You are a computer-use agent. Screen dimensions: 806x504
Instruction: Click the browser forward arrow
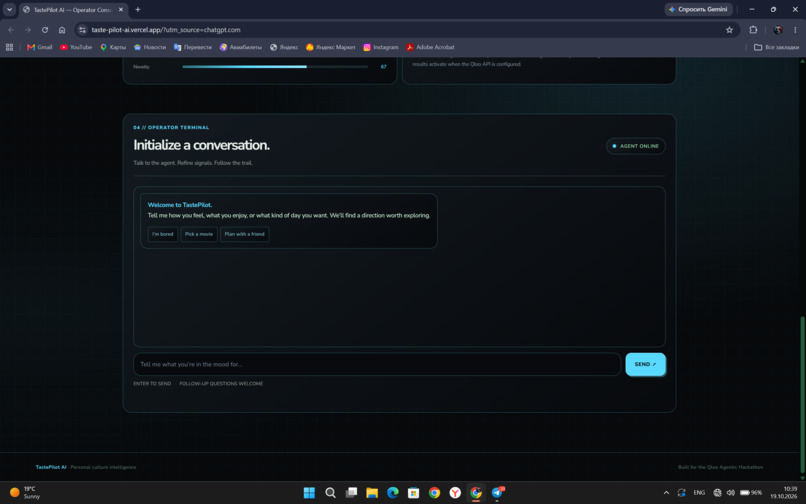pyautogui.click(x=28, y=30)
